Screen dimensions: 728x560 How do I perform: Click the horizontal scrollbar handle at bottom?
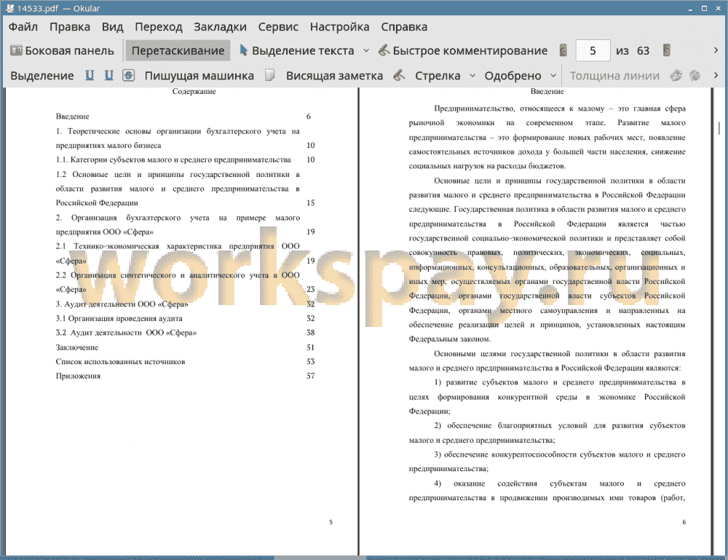pos(320,557)
